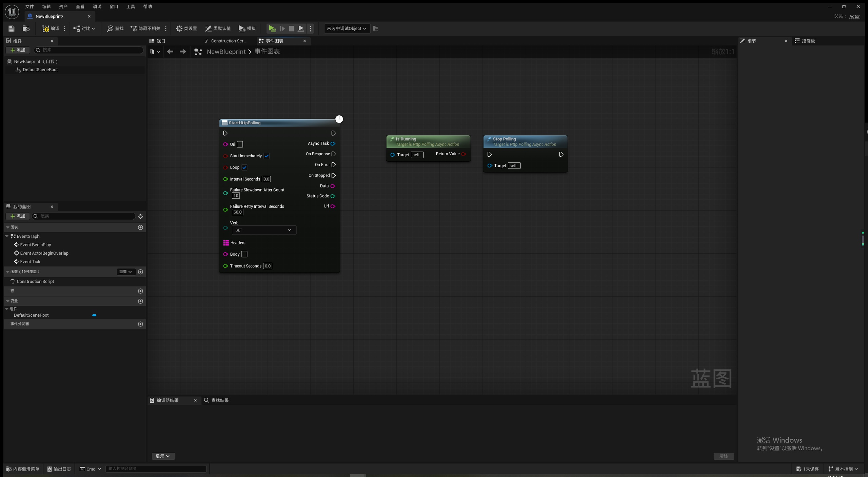Viewport: 868px width, 477px height.
Task: Click the Compile (编译) toolbar button
Action: (x=51, y=28)
